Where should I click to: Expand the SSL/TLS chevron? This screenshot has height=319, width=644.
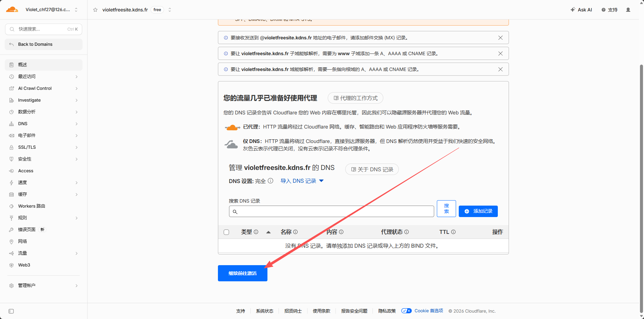pos(76,147)
